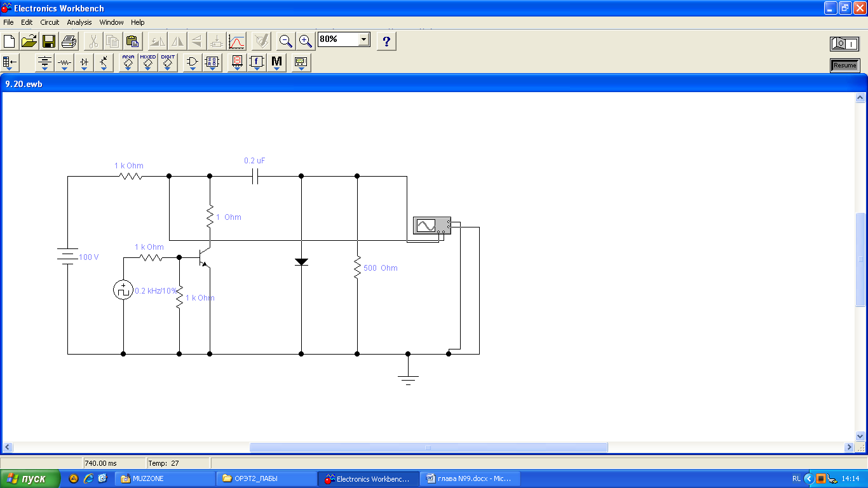Open the Analog ICs parts bin
Viewport: 868px width, 488px height.
click(128, 63)
